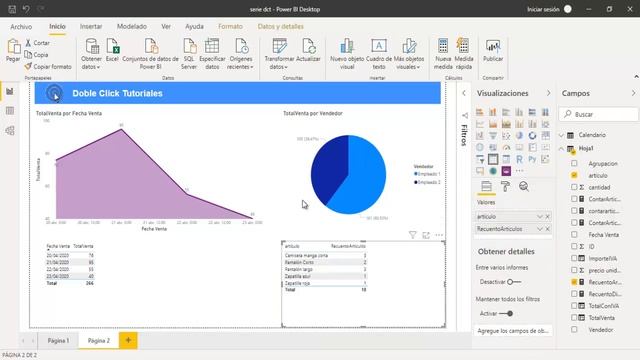The image size is (640, 360).
Task: Open the Analytics magnifier tab
Action: tap(524, 187)
